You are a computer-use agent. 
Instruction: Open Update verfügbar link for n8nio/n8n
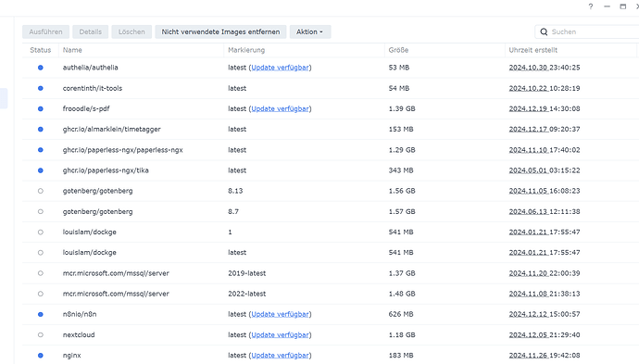pos(280,314)
